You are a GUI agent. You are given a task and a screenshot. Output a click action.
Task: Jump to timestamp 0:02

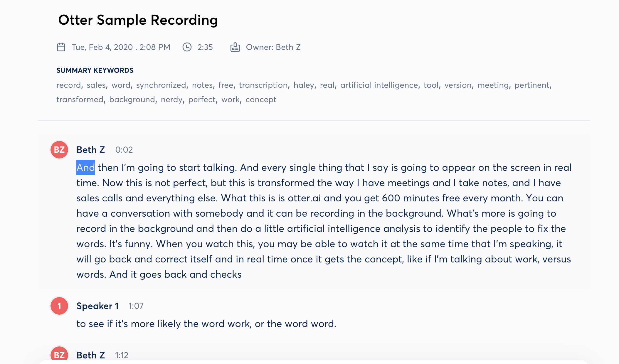click(x=124, y=150)
